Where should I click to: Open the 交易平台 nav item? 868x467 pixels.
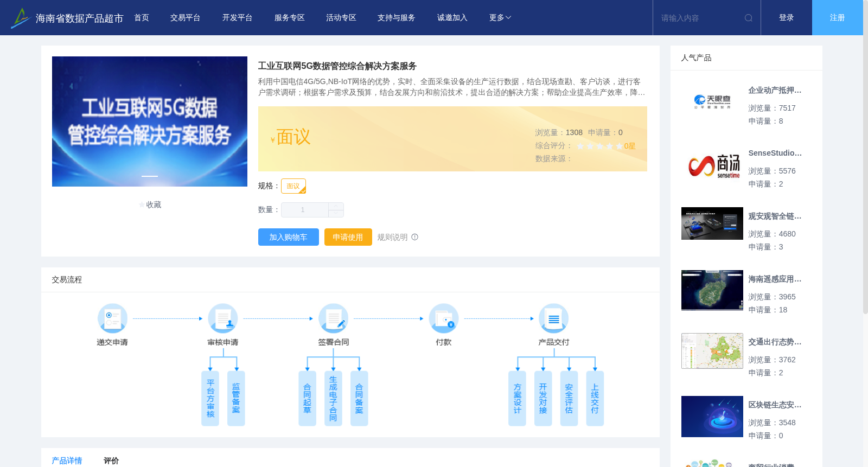tap(186, 18)
